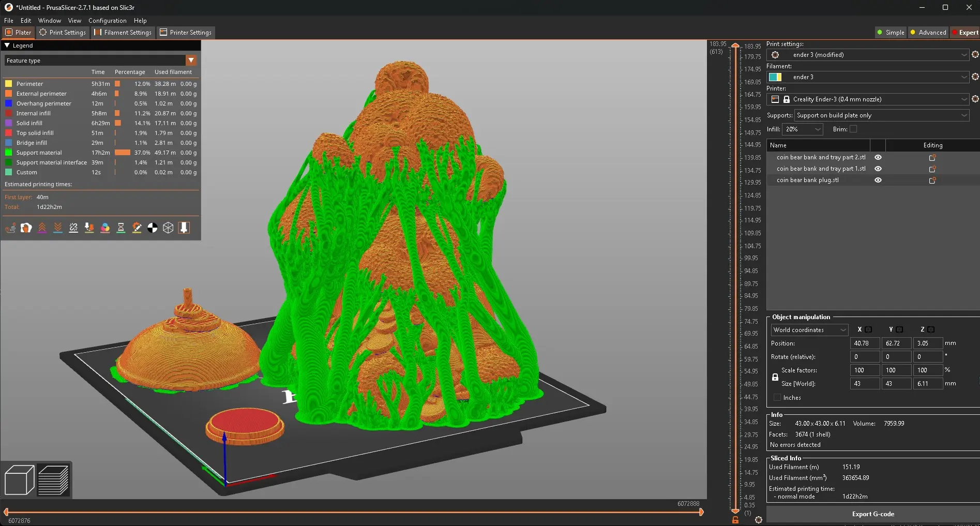The image size is (980, 526).
Task: Toggle the Retractions visibility icon
Action: [42, 228]
